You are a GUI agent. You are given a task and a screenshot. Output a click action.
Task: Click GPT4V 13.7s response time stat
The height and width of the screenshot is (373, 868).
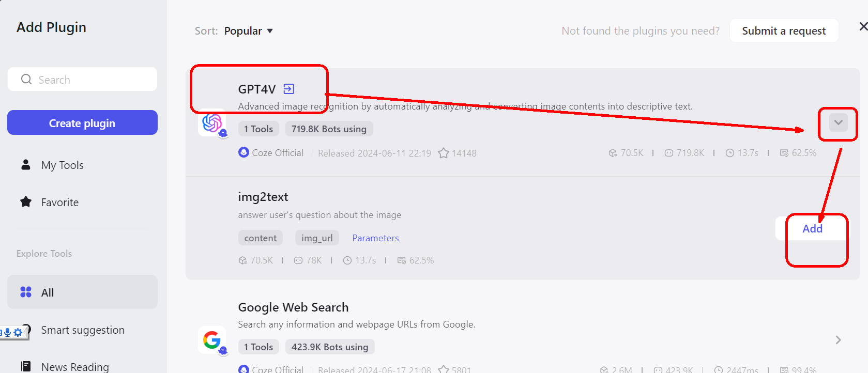[742, 153]
